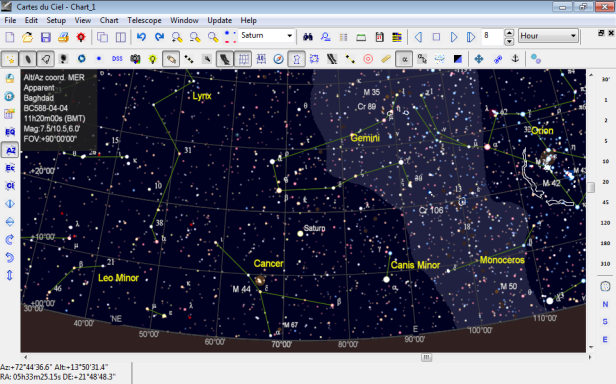Open the Chart menu
This screenshot has width=616, height=384.
[x=109, y=20]
